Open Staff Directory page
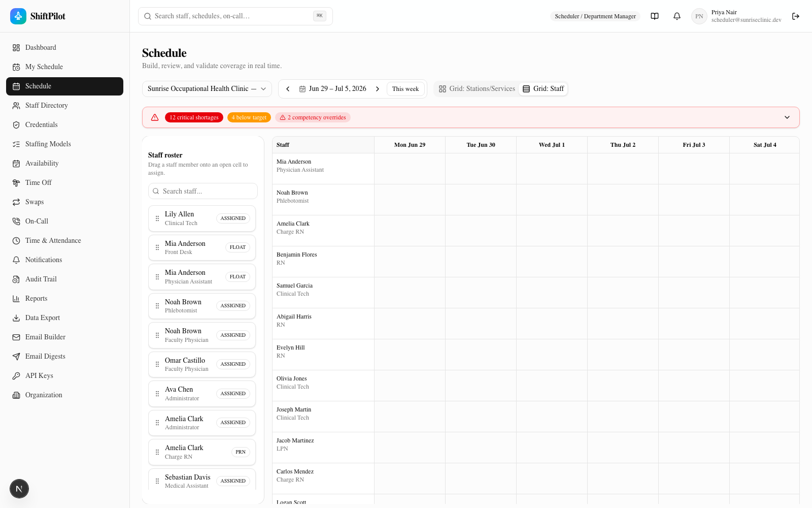This screenshot has width=812, height=508. tap(64, 106)
